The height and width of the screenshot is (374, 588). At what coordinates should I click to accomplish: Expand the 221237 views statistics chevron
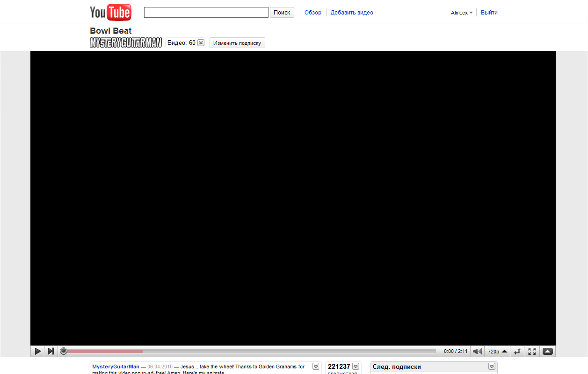[x=355, y=367]
